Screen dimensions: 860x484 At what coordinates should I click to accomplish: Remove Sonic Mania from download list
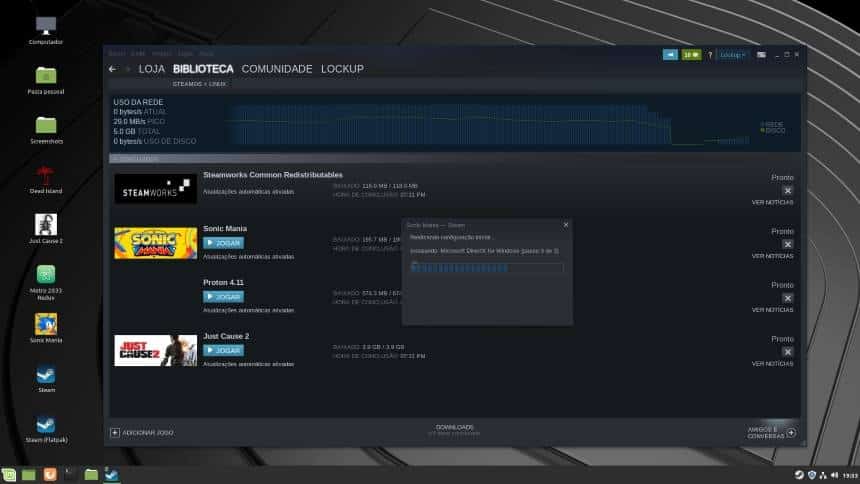tap(788, 244)
